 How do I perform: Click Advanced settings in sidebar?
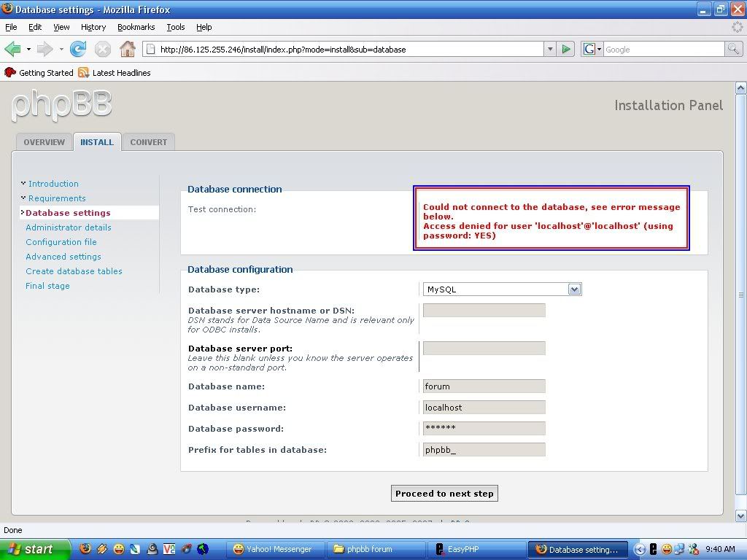(63, 256)
